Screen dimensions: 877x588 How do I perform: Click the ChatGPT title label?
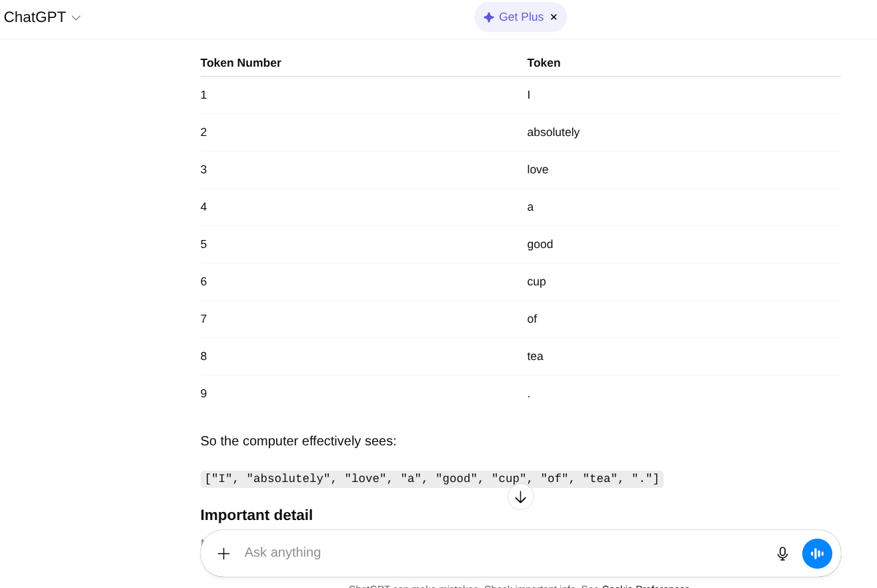click(35, 17)
